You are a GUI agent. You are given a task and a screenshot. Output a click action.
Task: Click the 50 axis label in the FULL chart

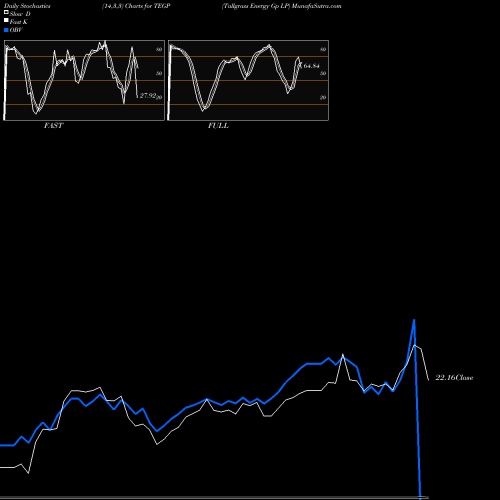point(323,73)
